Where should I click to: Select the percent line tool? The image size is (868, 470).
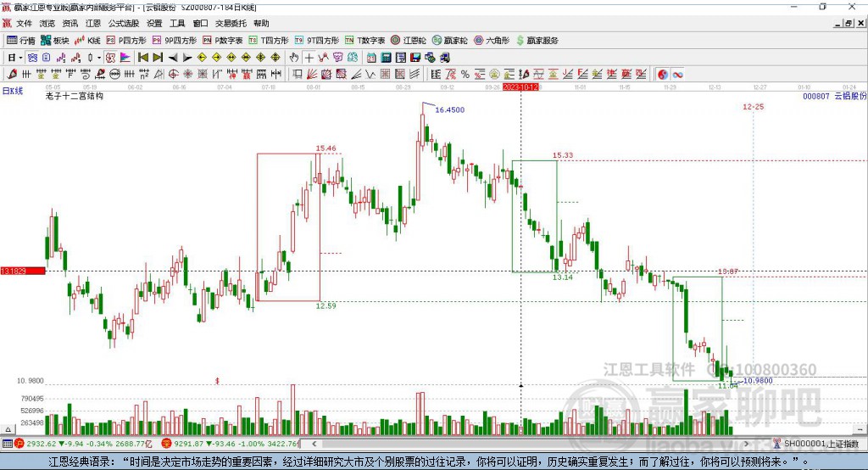coord(465,74)
